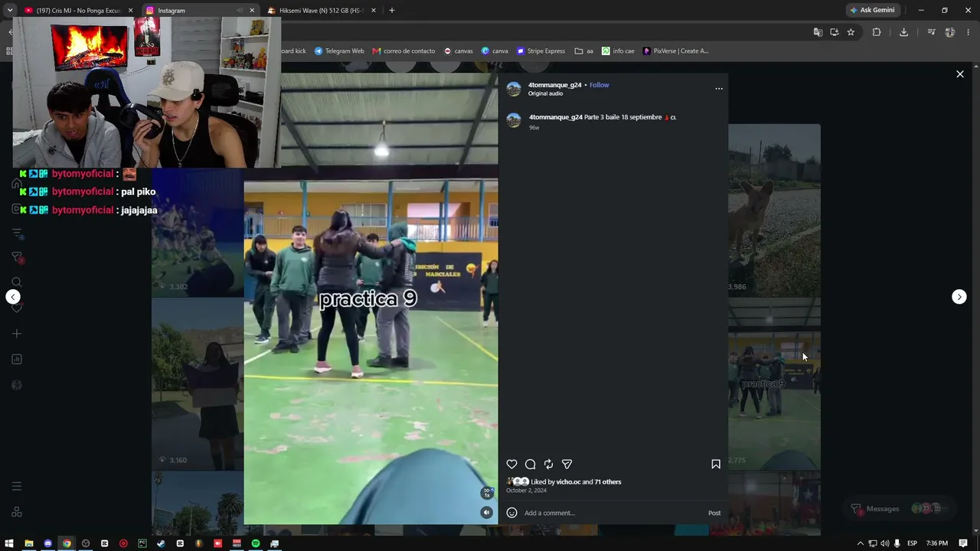Bookmark this page with the star icon
Screen dimensions: 980x551
(x=851, y=32)
